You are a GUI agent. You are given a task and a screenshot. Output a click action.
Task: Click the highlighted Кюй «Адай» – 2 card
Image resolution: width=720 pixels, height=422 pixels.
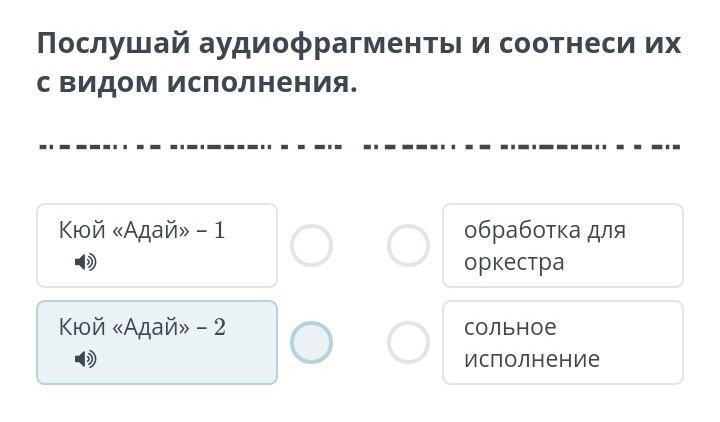point(157,343)
